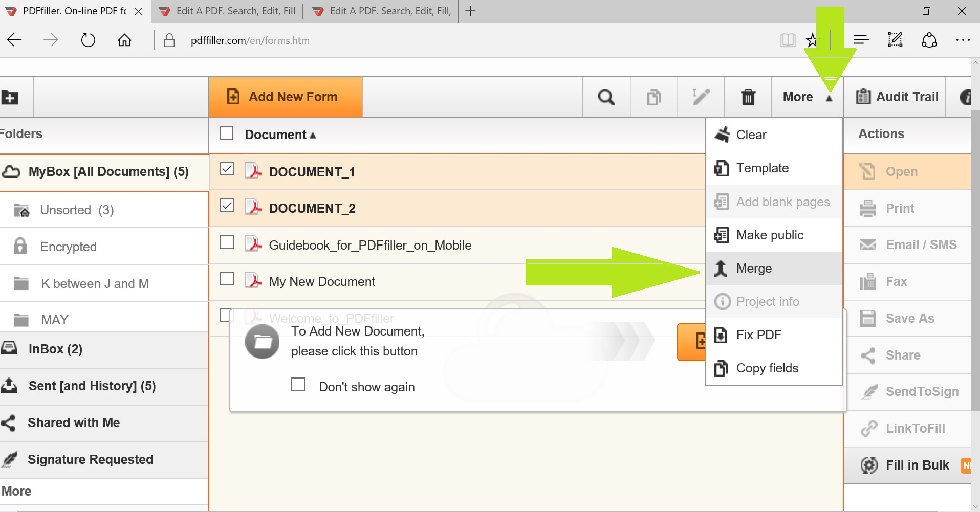This screenshot has width=980, height=512.
Task: Click browser refresh icon
Action: pos(88,40)
